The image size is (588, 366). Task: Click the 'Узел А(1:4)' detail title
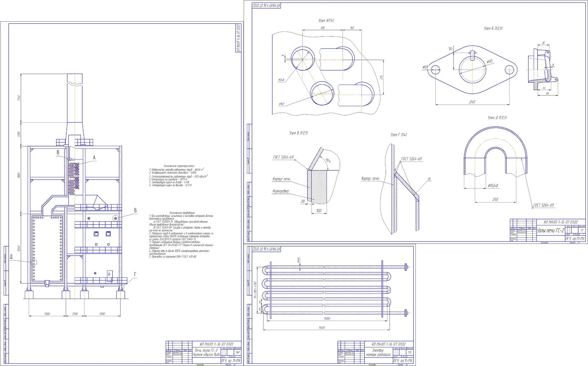pos(326,21)
